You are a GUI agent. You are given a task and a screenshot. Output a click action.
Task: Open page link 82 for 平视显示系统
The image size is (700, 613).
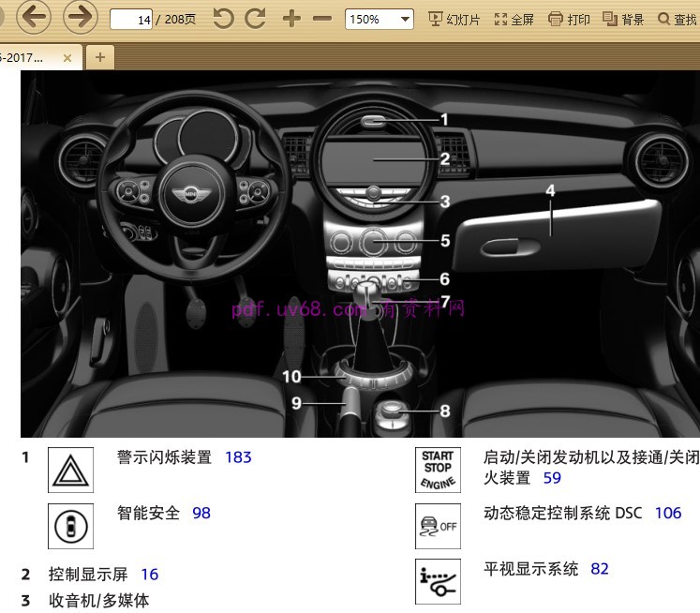[x=600, y=569]
